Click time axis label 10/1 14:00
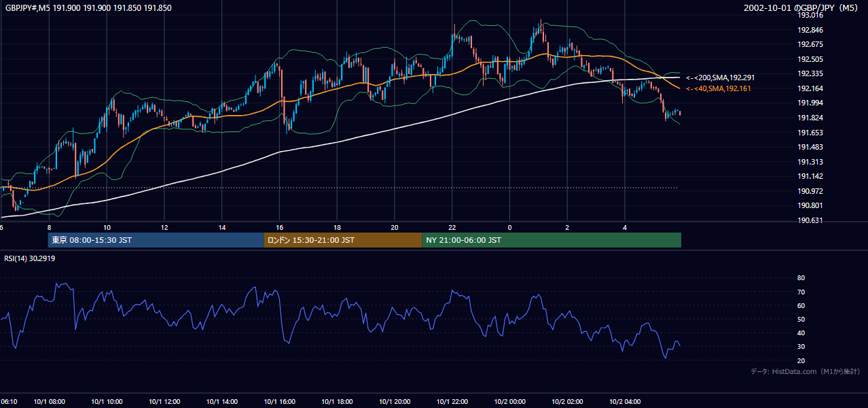The image size is (868, 408). click(222, 402)
